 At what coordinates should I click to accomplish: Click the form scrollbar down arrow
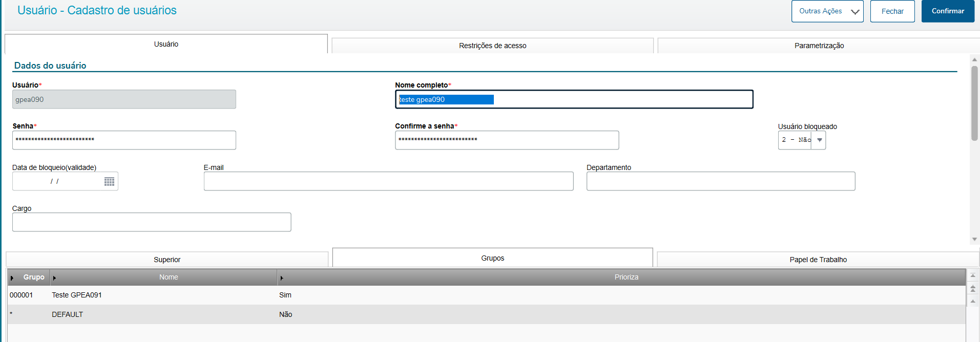(x=974, y=240)
